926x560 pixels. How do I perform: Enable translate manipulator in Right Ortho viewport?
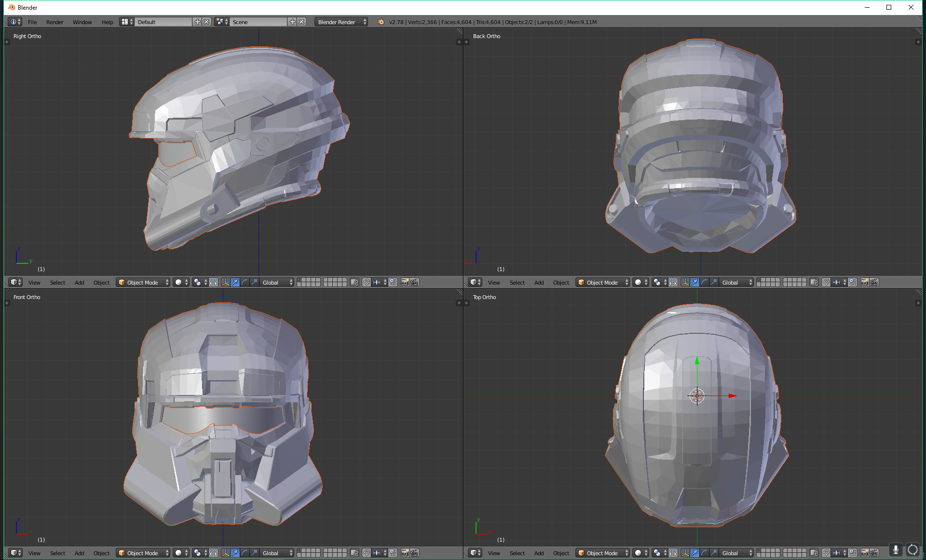click(235, 282)
